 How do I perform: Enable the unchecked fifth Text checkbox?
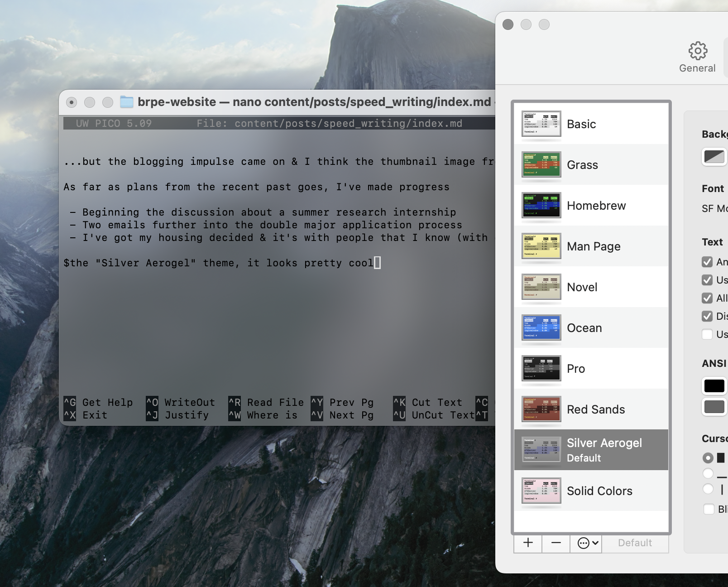tap(707, 334)
